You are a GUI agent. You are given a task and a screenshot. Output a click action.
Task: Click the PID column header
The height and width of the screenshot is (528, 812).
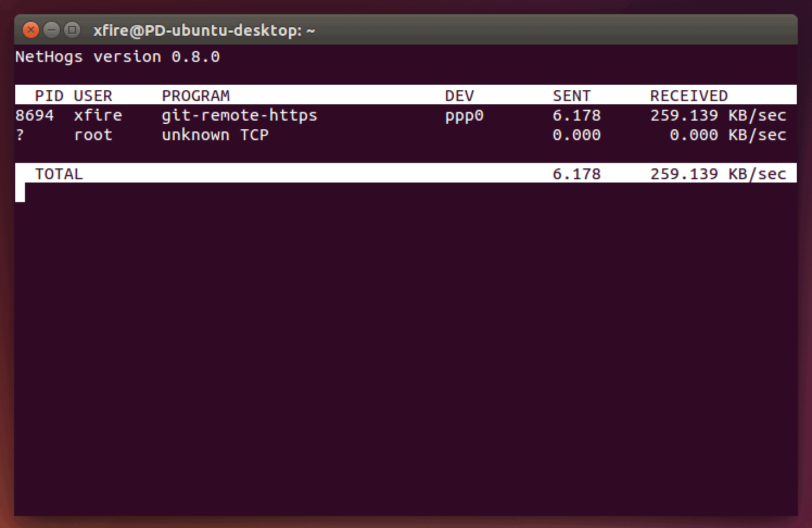point(49,96)
